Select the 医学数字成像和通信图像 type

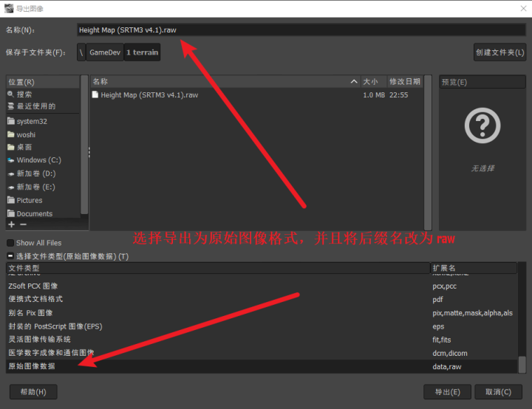pyautogui.click(x=262, y=353)
